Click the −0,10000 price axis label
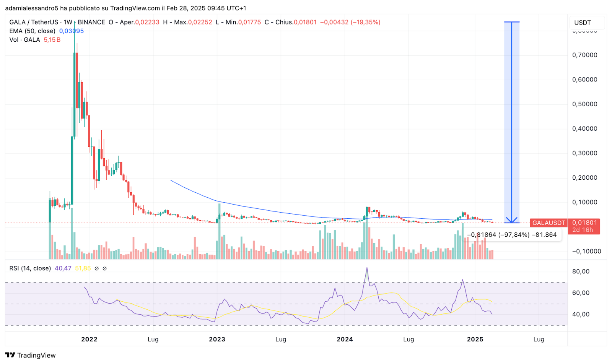This screenshot has height=364, width=612. (587, 251)
